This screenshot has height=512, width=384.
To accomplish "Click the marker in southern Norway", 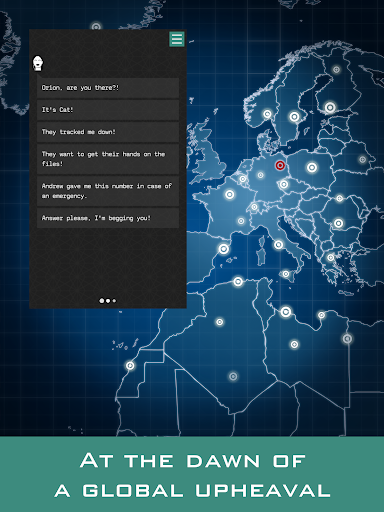I will tap(267, 114).
